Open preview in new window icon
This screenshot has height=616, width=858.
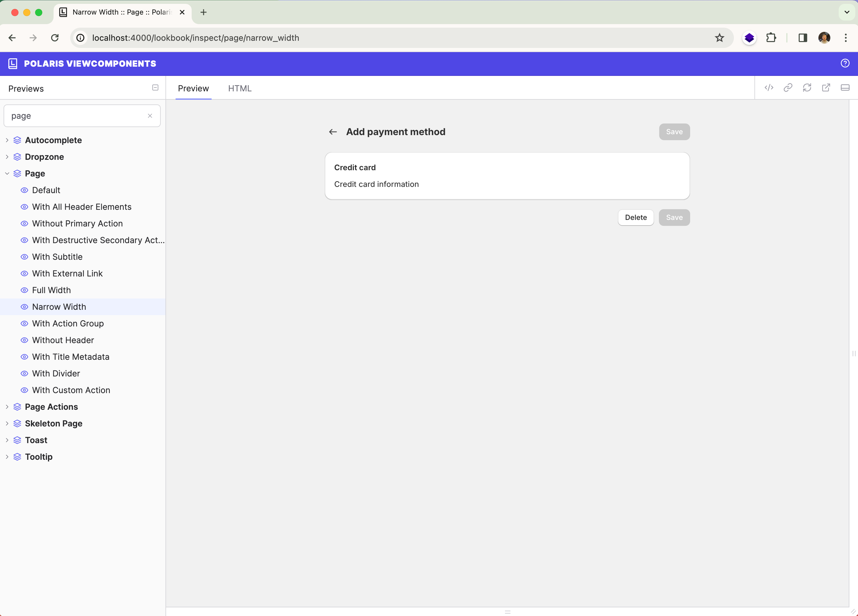click(x=826, y=88)
